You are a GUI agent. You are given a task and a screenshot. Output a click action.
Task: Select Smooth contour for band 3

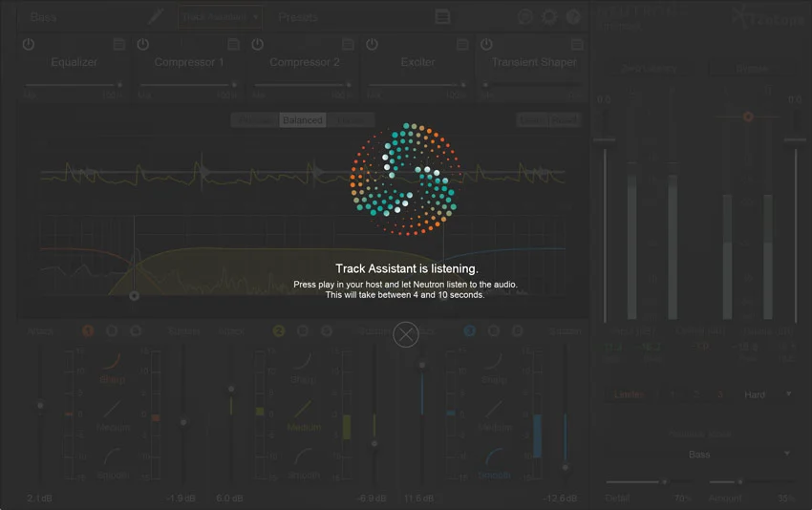pyautogui.click(x=494, y=463)
